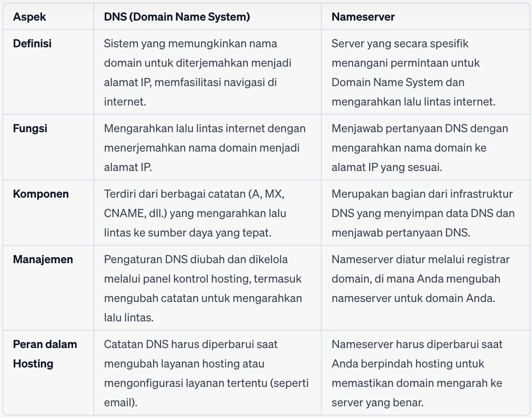Select the 'Fungsi' row label

point(30,129)
